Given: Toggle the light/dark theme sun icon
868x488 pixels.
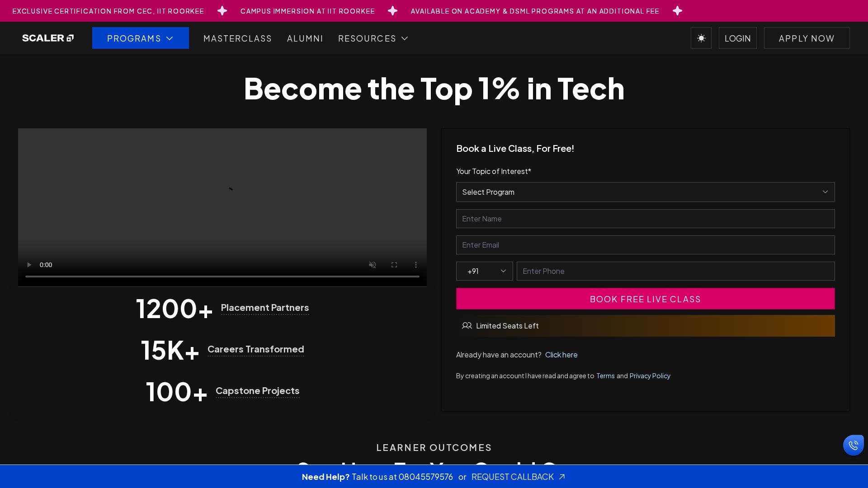Looking at the screenshot, I should click(x=701, y=38).
